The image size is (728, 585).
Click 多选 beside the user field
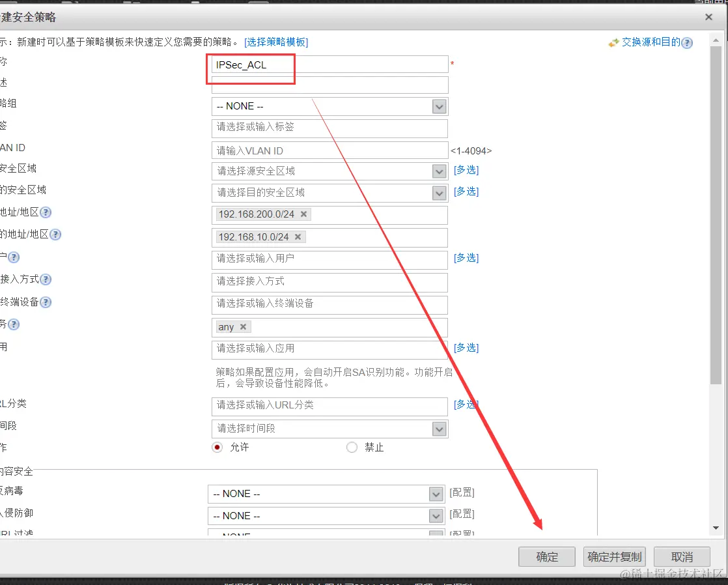[x=466, y=258]
